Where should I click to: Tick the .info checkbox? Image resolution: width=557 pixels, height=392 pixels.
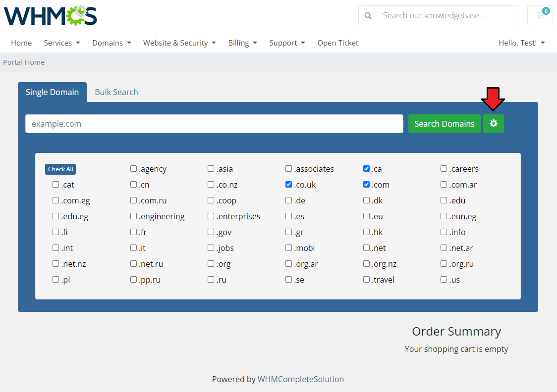(444, 232)
